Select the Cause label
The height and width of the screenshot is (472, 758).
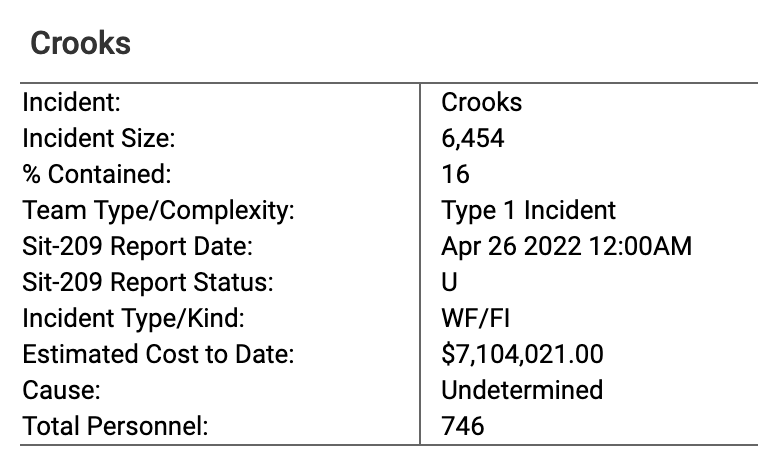(x=61, y=390)
